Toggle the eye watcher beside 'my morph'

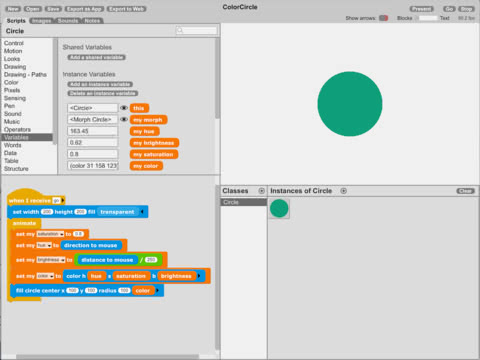(x=124, y=119)
